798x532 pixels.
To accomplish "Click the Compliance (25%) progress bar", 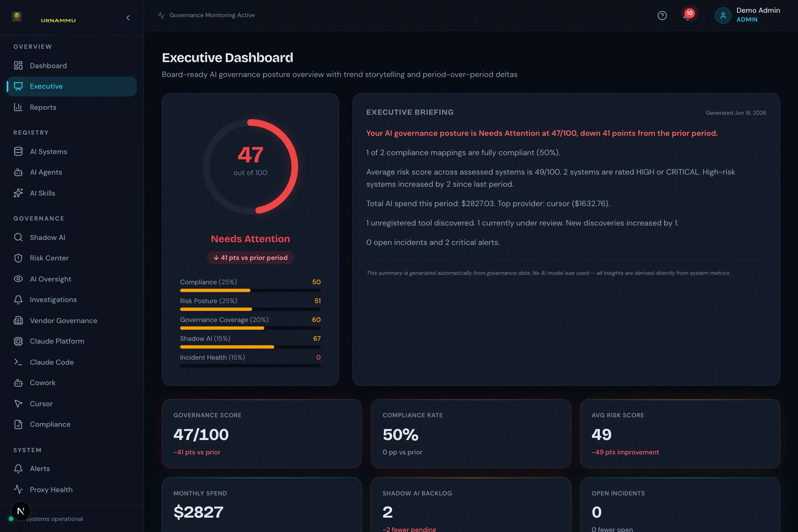I will coord(250,290).
